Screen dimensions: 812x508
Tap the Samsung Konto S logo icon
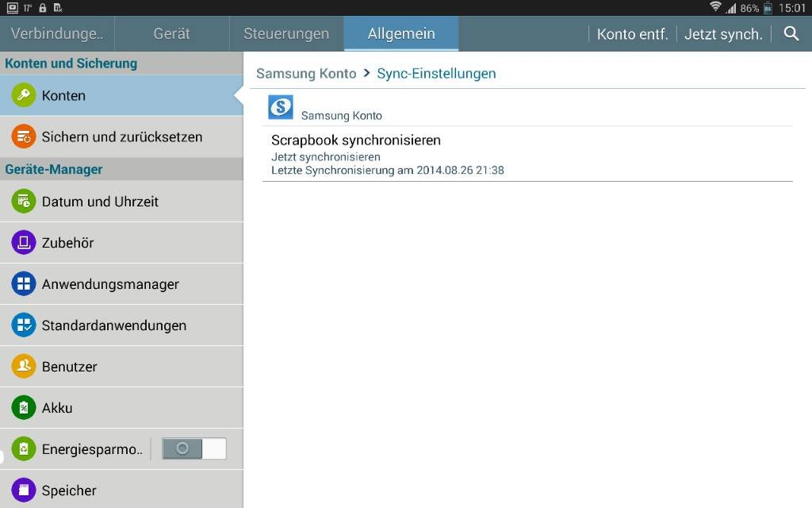(281, 107)
